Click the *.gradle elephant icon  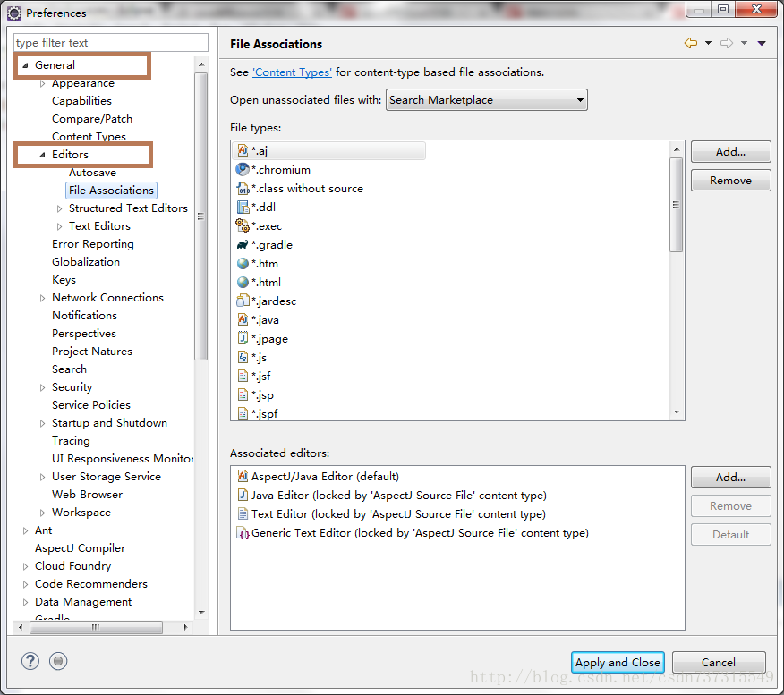tap(243, 244)
